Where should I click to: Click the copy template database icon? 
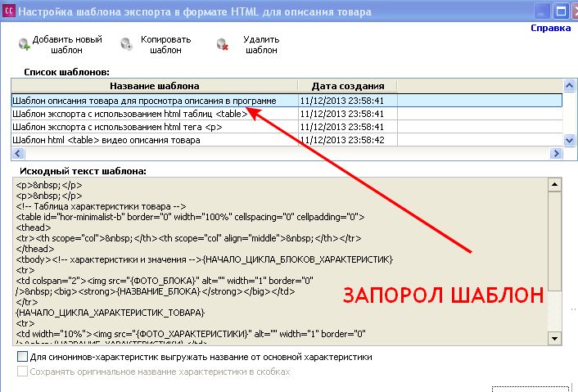pyautogui.click(x=126, y=44)
